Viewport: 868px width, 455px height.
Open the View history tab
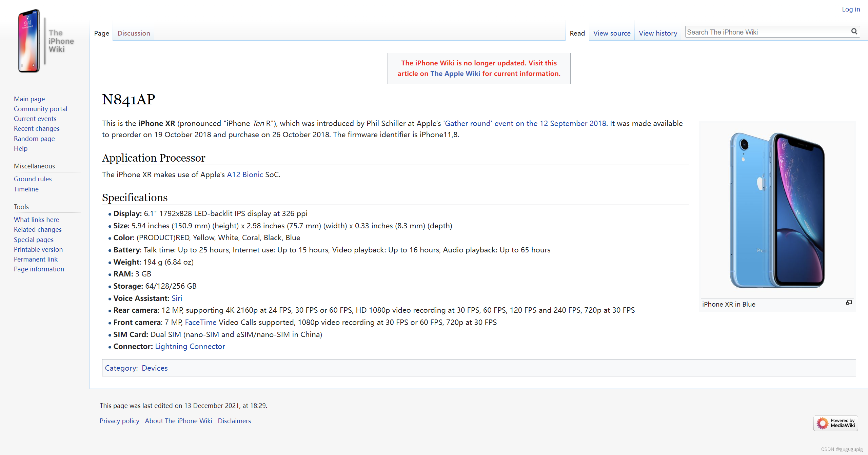click(x=658, y=33)
